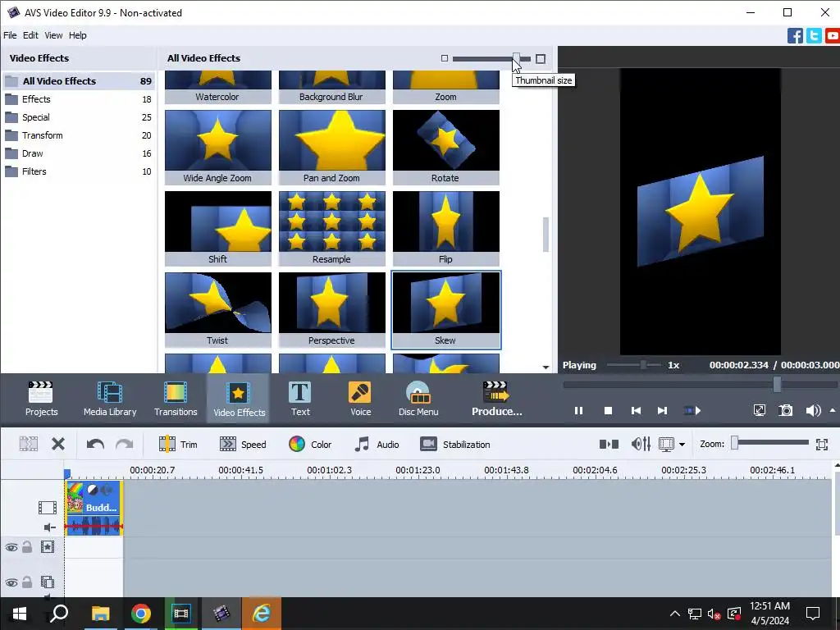Viewport: 840px width, 630px height.
Task: Click the set transition duration icon
Action: (x=609, y=444)
